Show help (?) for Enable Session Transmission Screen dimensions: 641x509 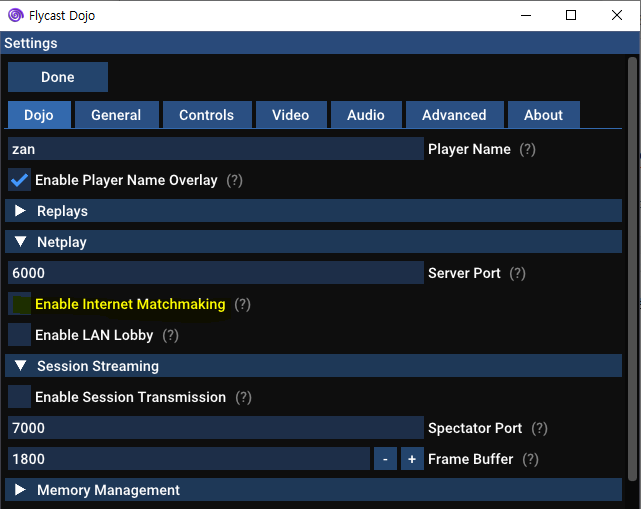tap(244, 397)
